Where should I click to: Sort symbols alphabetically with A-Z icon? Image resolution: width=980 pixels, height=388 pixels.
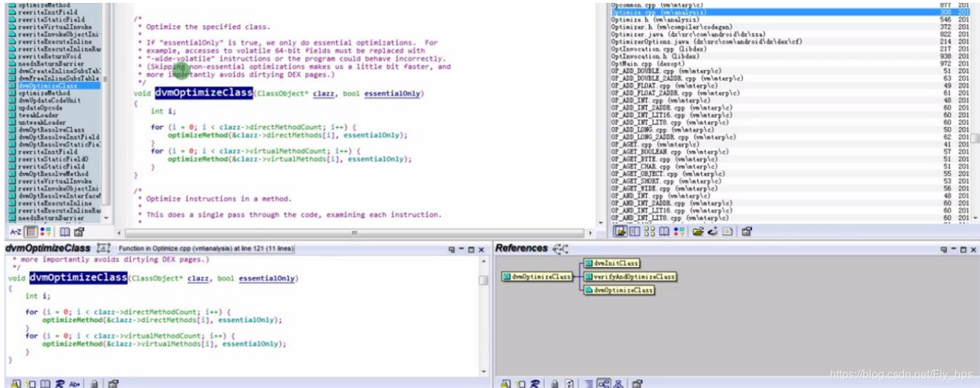click(x=16, y=232)
